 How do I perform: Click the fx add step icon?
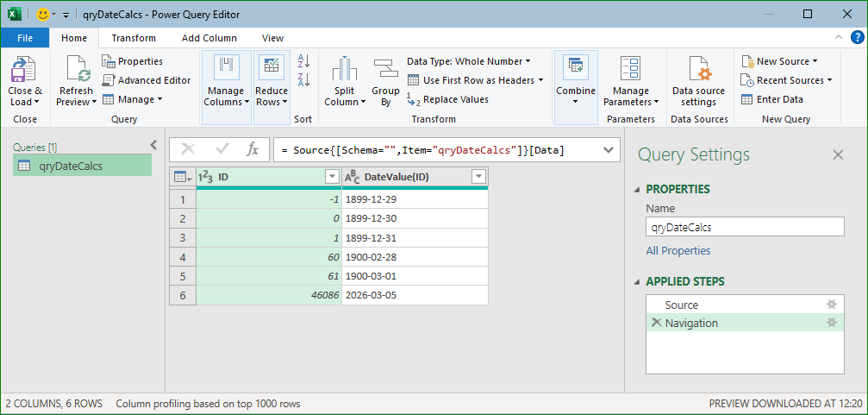click(253, 149)
